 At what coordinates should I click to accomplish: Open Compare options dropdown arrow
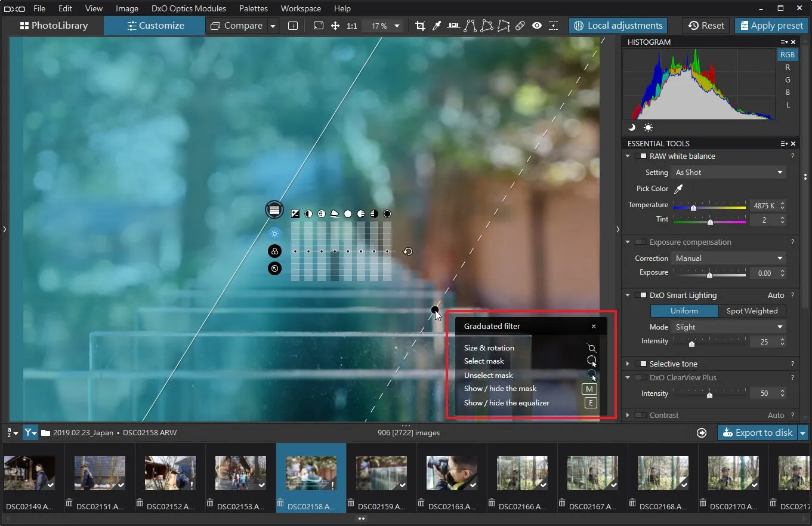point(273,26)
